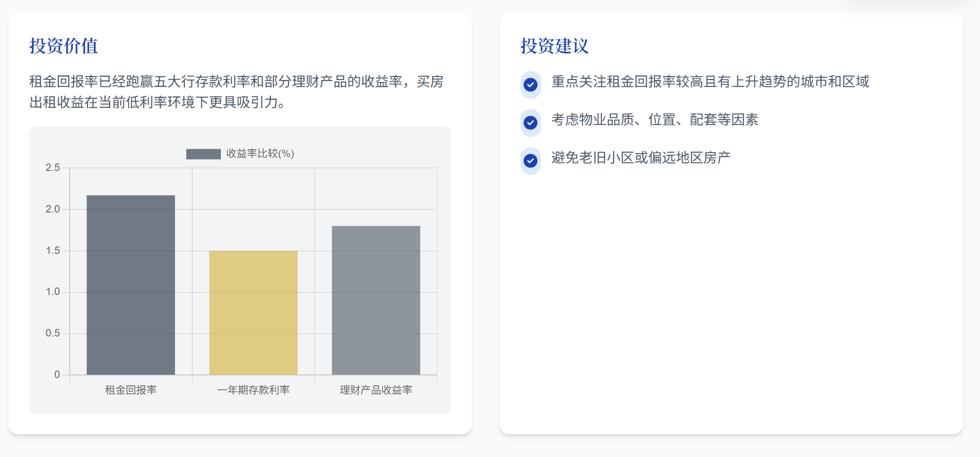
Task: Click the yellow 一年期存款利率 bar
Action: [253, 312]
